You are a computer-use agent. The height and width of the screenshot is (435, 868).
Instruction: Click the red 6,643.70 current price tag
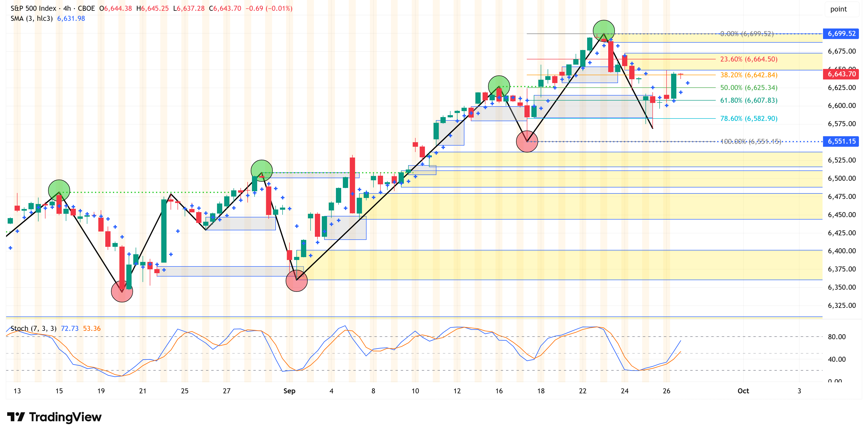point(841,74)
